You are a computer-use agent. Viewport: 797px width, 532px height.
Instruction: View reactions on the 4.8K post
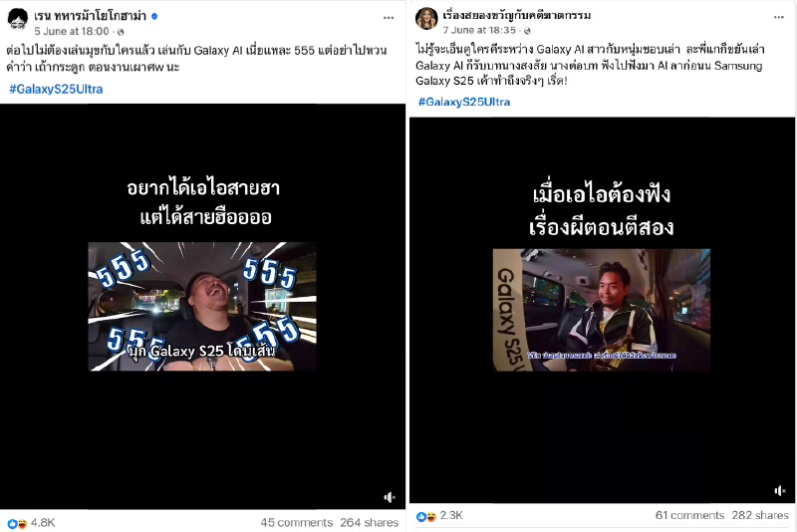(x=31, y=523)
